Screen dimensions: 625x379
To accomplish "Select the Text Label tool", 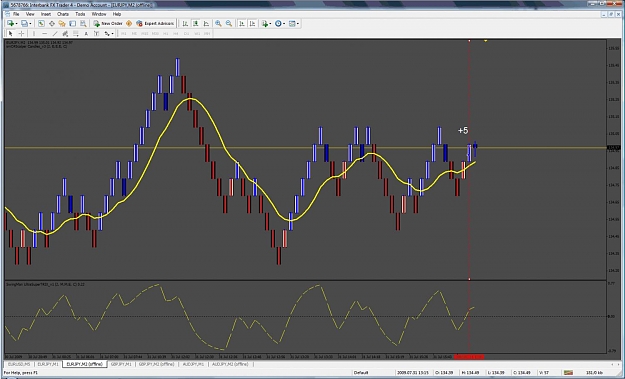I will click(96, 33).
